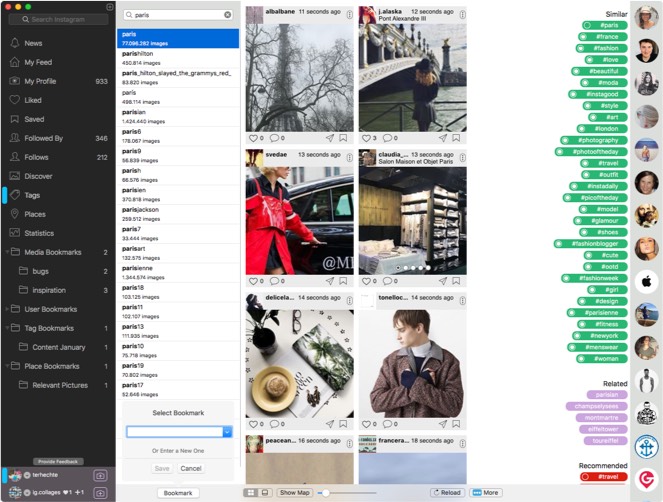Bookmark tonelloc's post
This screenshot has width=663, height=502.
[x=456, y=424]
